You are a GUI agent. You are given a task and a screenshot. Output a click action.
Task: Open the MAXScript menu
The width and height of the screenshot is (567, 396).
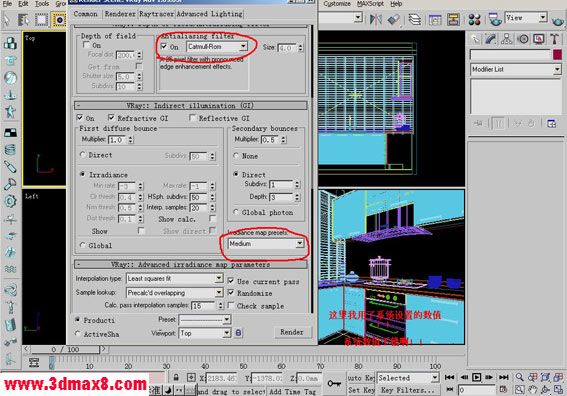tap(370, 4)
